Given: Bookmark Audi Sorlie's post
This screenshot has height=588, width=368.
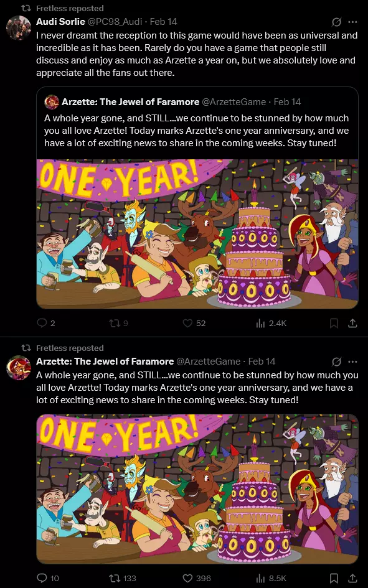Looking at the screenshot, I should click(334, 324).
